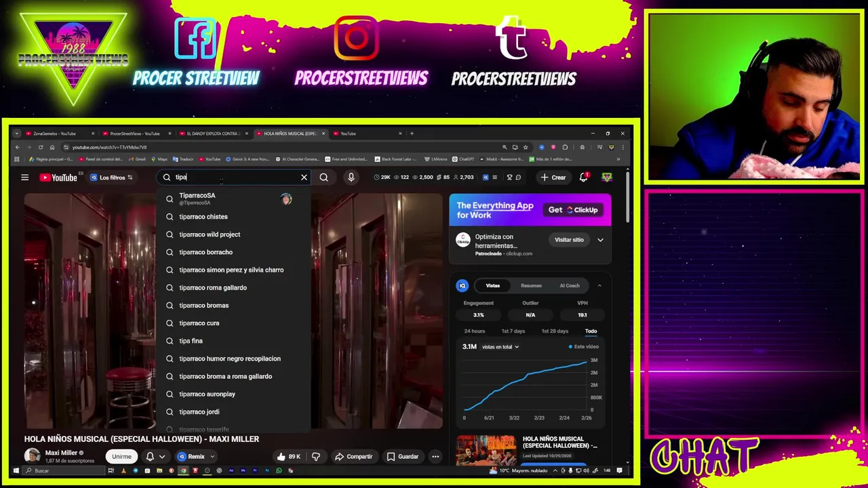This screenshot has width=868, height=488.
Task: Select the AI Coach tab
Action: pos(570,286)
